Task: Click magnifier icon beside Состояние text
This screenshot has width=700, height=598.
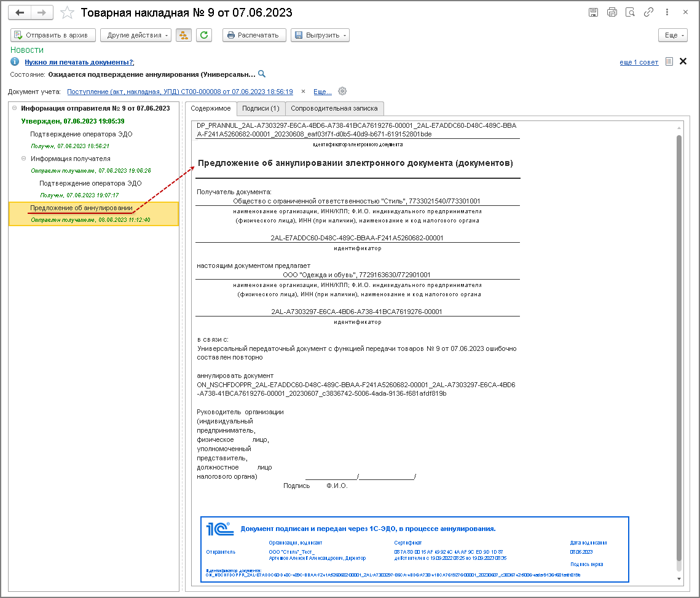Action: click(x=262, y=74)
